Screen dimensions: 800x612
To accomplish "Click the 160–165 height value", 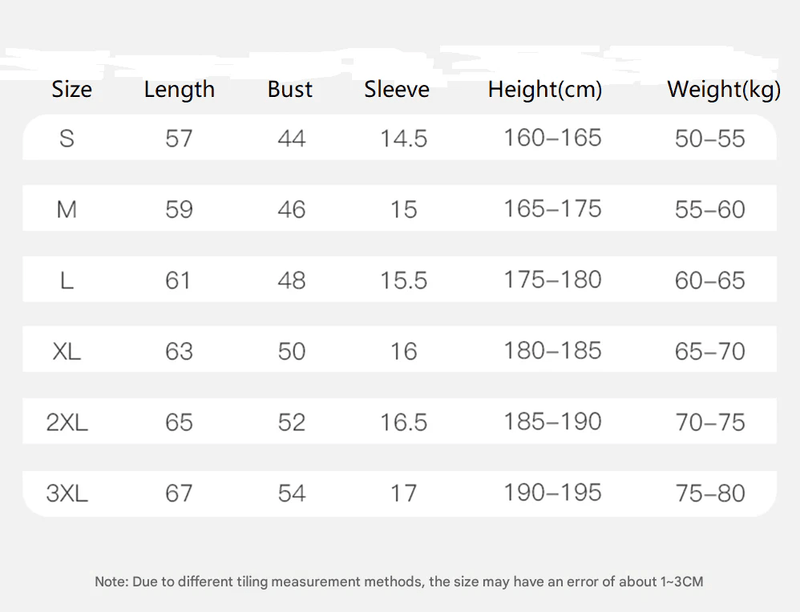I will [553, 138].
